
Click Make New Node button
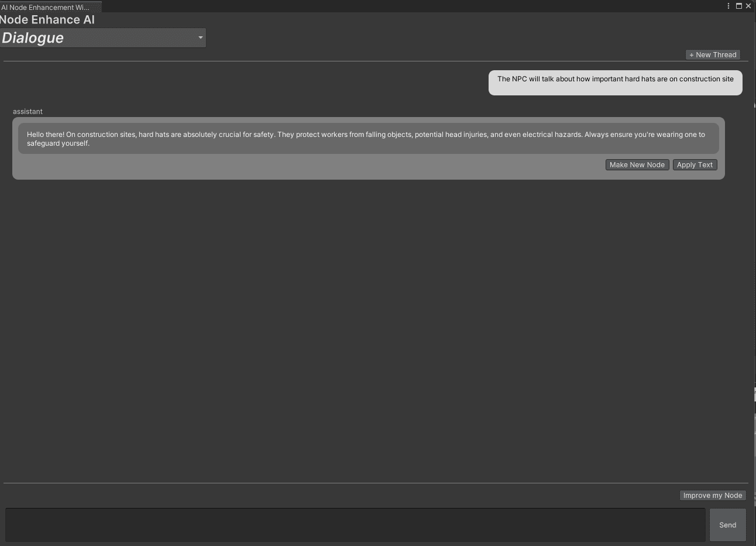637,165
